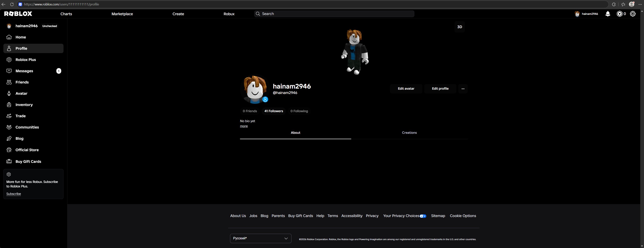Toggle Your Privacy Choices in the footer
The image size is (644, 248).
point(405,216)
